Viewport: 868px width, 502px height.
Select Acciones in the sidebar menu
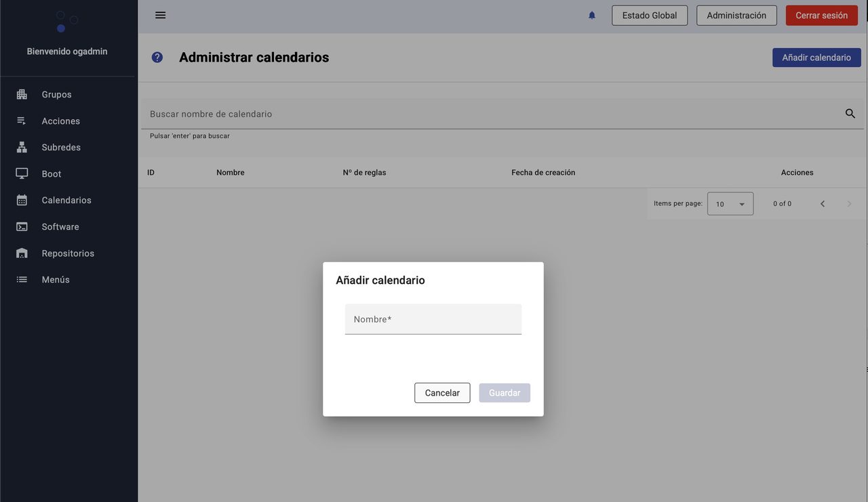click(61, 121)
